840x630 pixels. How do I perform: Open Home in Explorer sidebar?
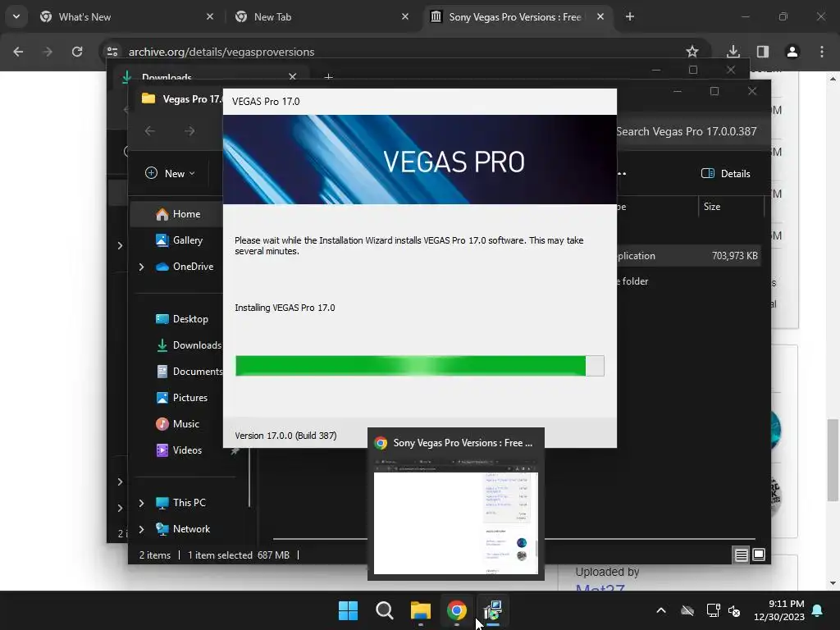pos(178,214)
